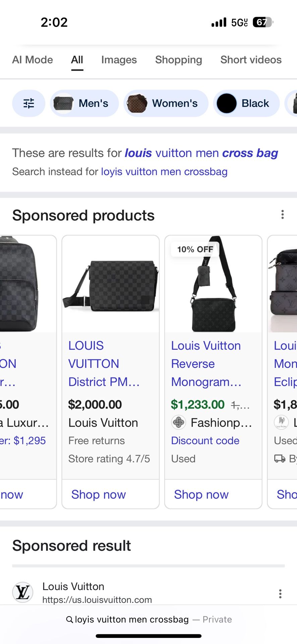297x644 pixels.
Task: Open AI Mode
Action: click(x=32, y=60)
